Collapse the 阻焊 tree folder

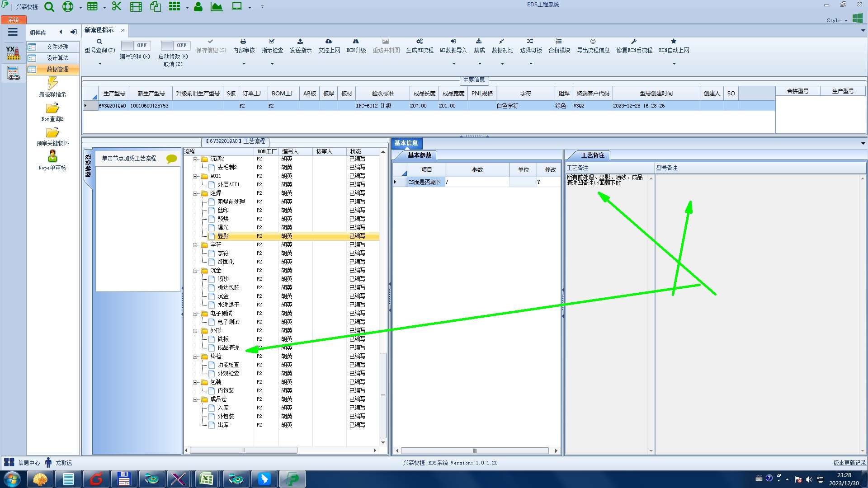pos(196,193)
